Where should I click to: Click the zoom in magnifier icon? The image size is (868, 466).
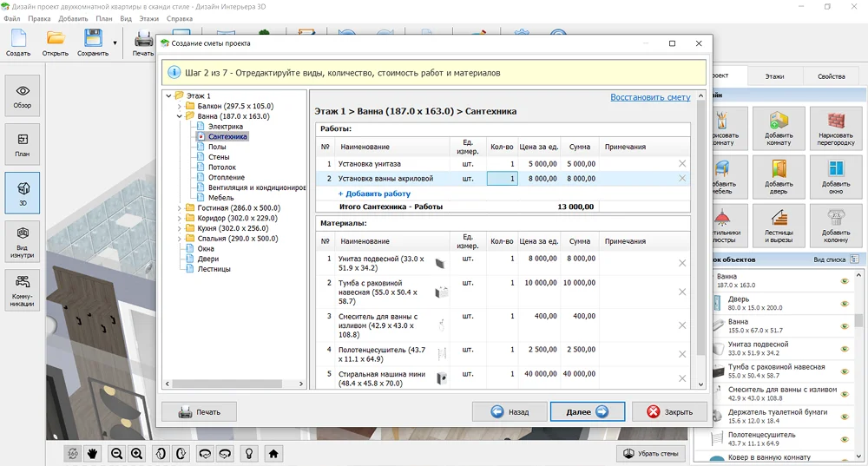136,453
